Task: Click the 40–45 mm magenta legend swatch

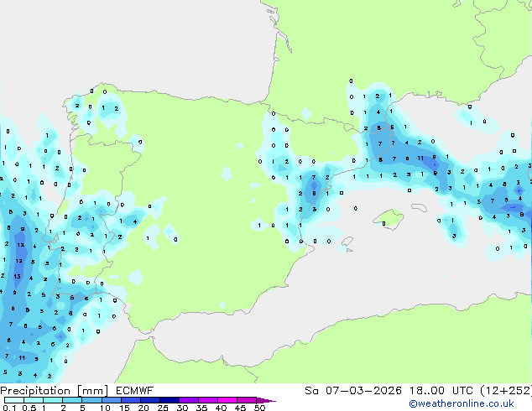Action: coord(227,400)
